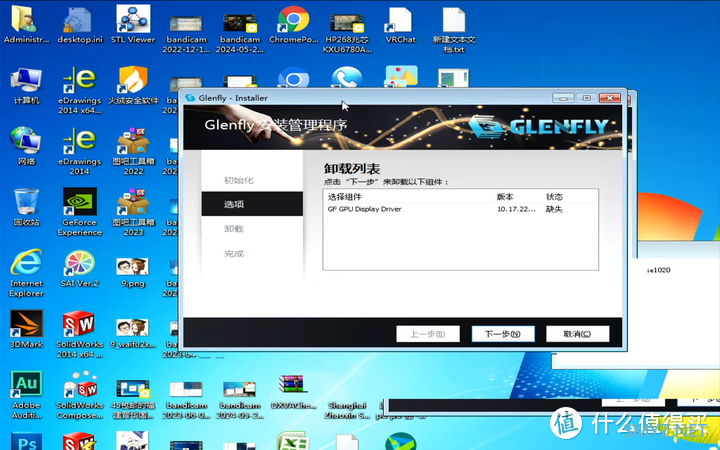The height and width of the screenshot is (450, 720).
Task: Open the SAI Ver.2 shortcut
Action: (79, 268)
